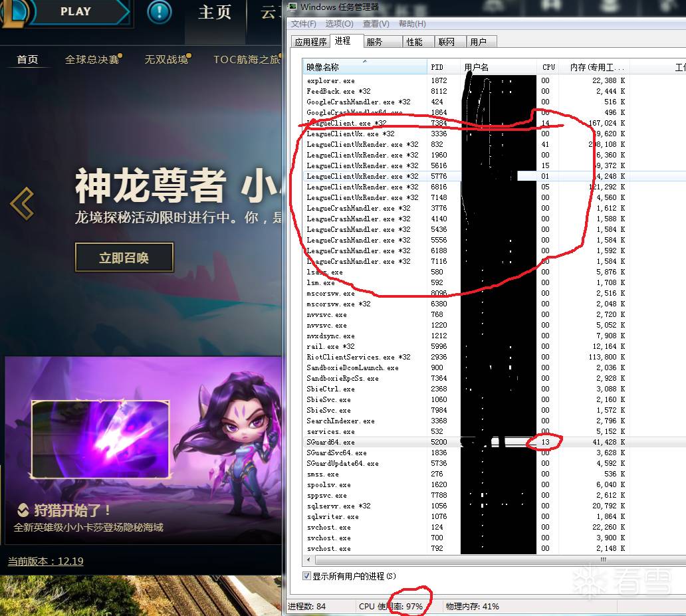Select the SGuardUpdate64.exe process

pyautogui.click(x=495, y=463)
